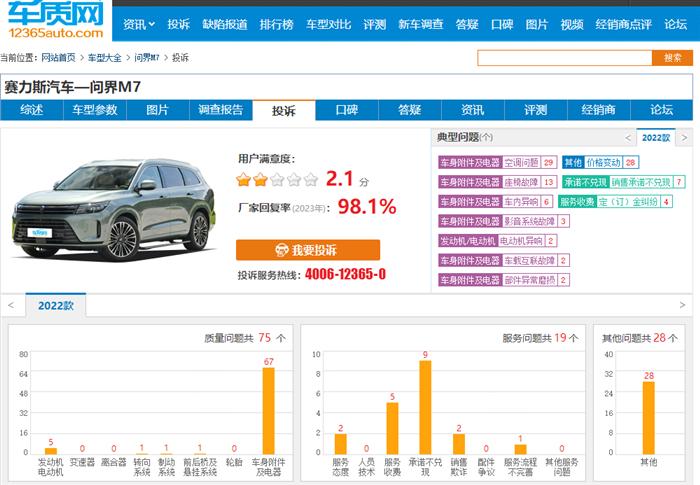Click left arrow beside lower 2022款 tab
Viewport: 700px width, 485px height.
point(11,305)
